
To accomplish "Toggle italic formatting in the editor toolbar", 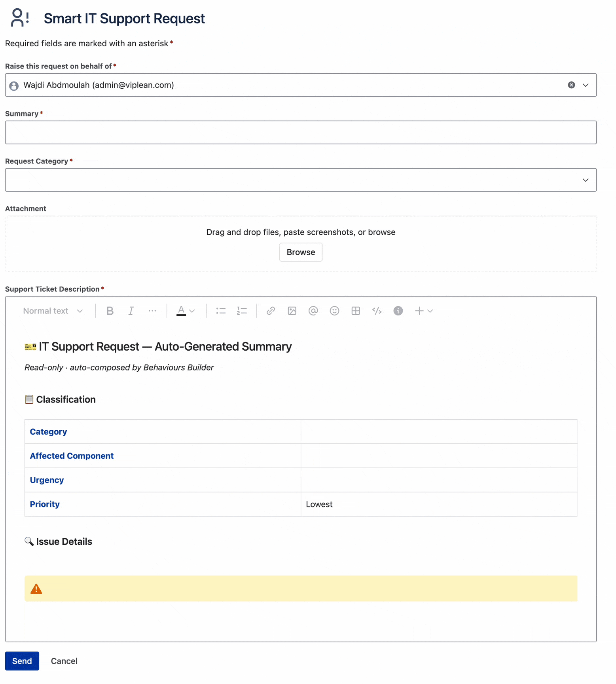I will [131, 311].
